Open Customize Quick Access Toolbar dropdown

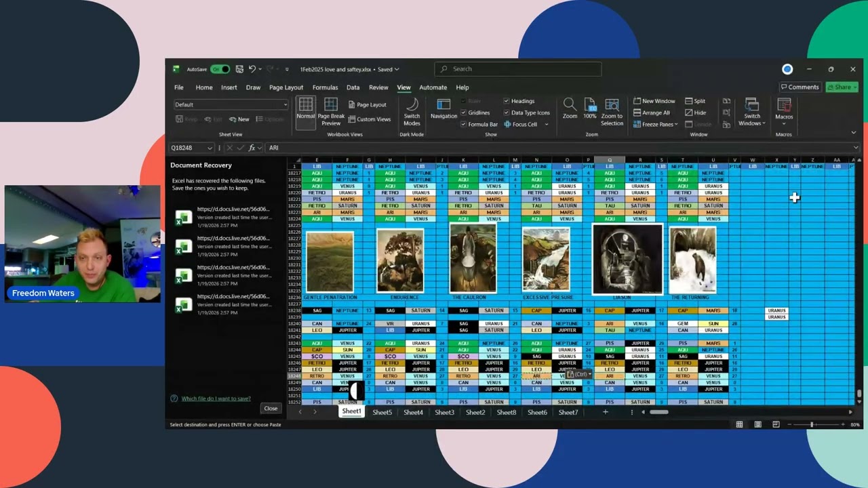pyautogui.click(x=286, y=69)
